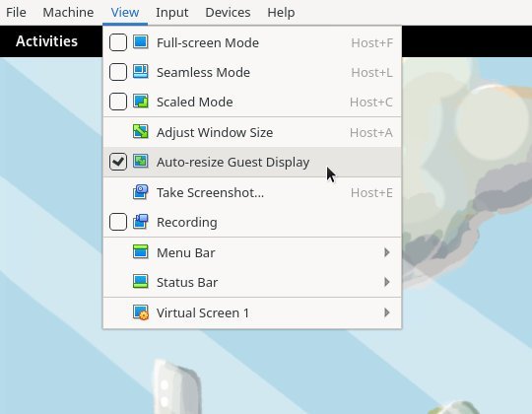This screenshot has width=532, height=414.
Task: Open Activities overview in guest
Action: (x=46, y=41)
